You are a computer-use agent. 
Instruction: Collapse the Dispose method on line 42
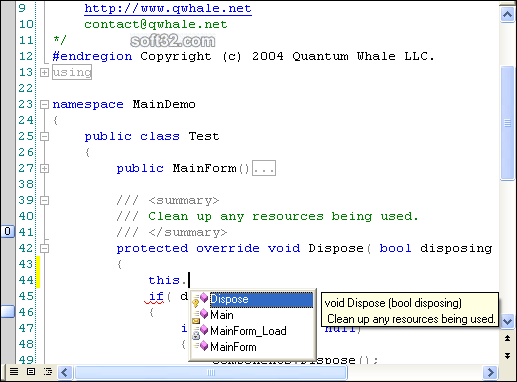pyautogui.click(x=44, y=248)
